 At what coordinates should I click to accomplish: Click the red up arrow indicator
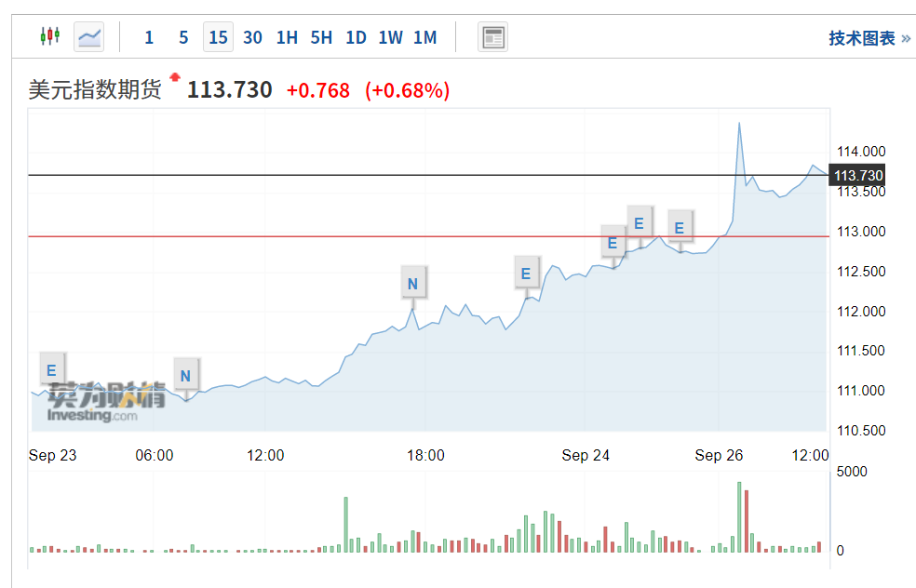tap(174, 77)
